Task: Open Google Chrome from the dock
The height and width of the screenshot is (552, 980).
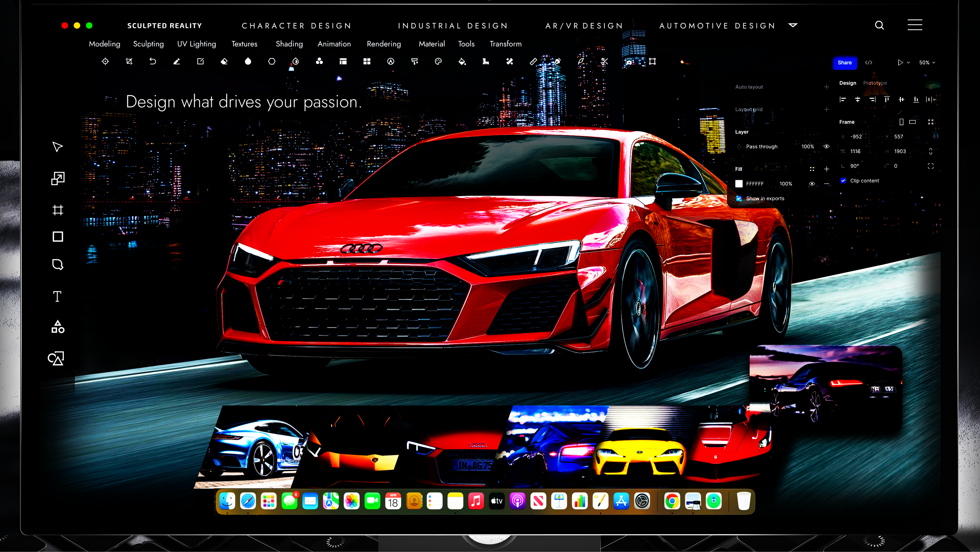Action: point(672,501)
